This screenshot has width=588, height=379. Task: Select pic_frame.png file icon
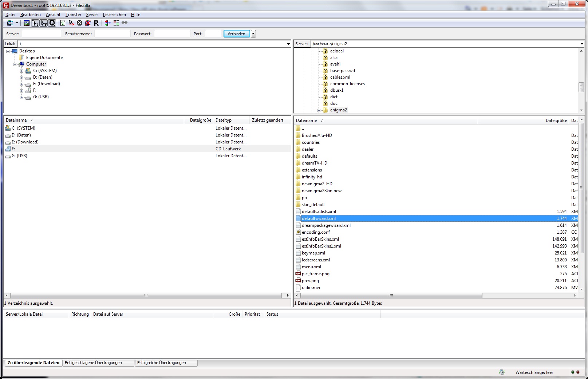298,273
